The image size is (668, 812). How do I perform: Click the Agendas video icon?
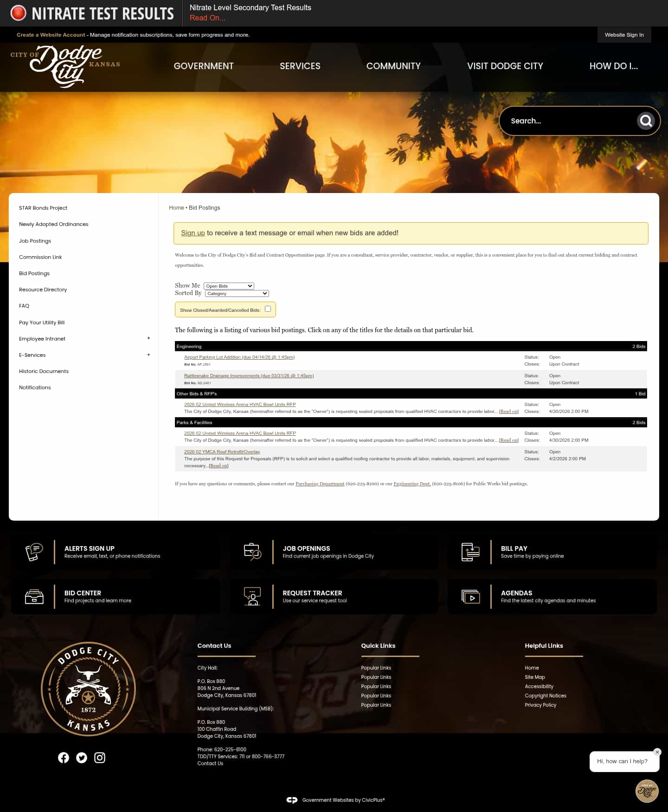(470, 597)
